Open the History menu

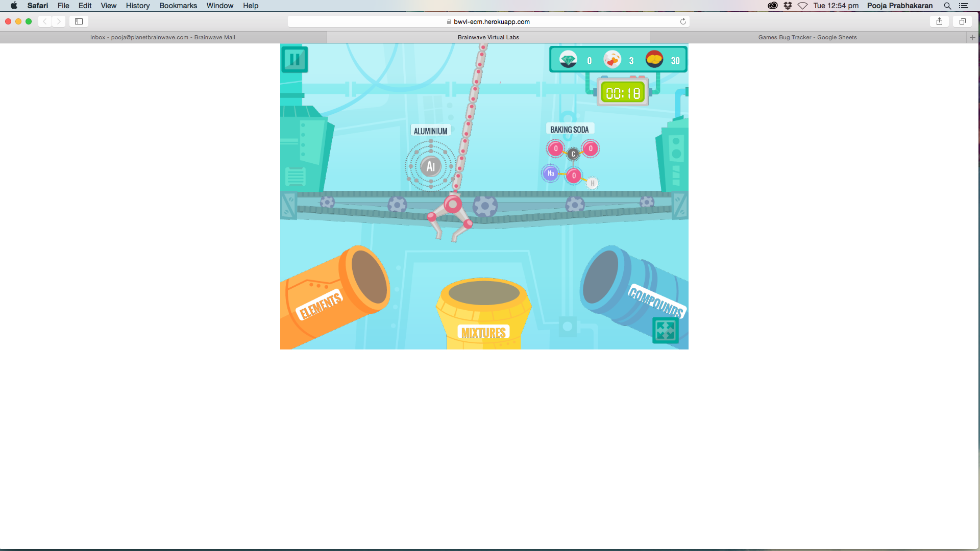pos(138,6)
